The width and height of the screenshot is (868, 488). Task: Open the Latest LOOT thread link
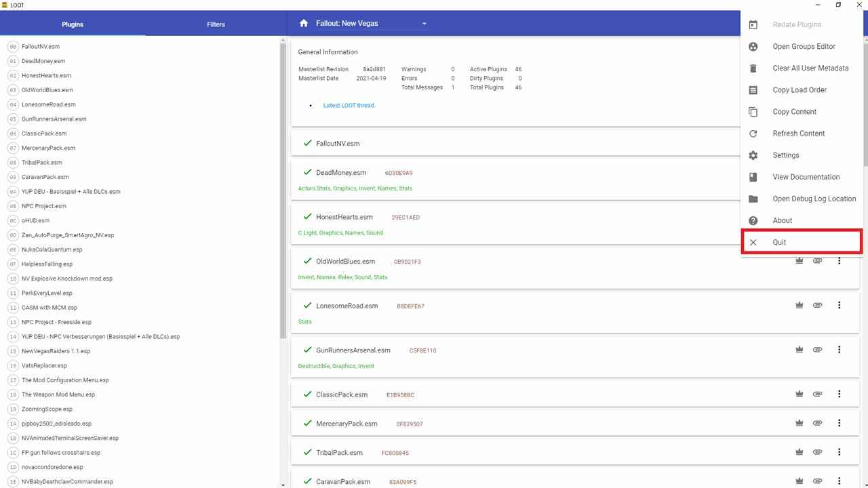coord(349,105)
